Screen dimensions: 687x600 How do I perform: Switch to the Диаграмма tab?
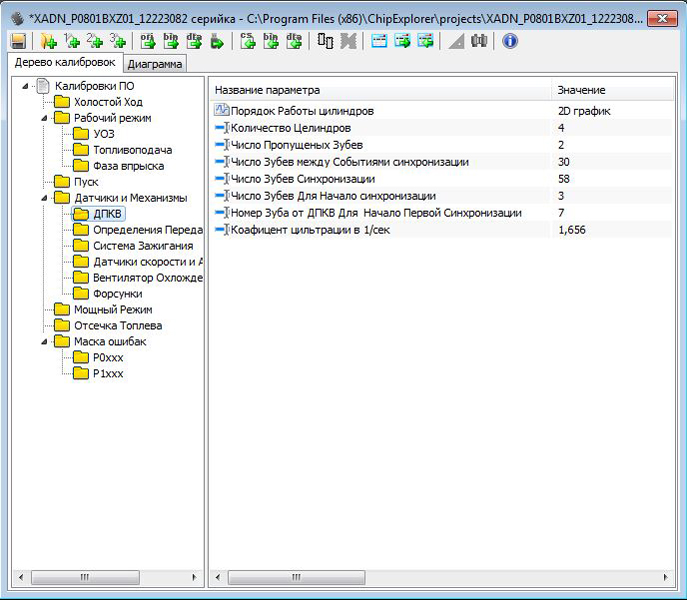[x=155, y=64]
